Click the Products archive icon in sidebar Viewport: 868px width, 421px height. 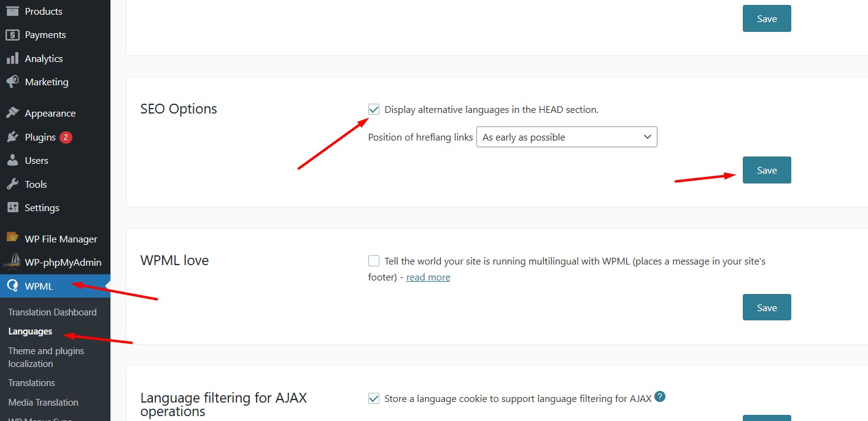coord(12,11)
